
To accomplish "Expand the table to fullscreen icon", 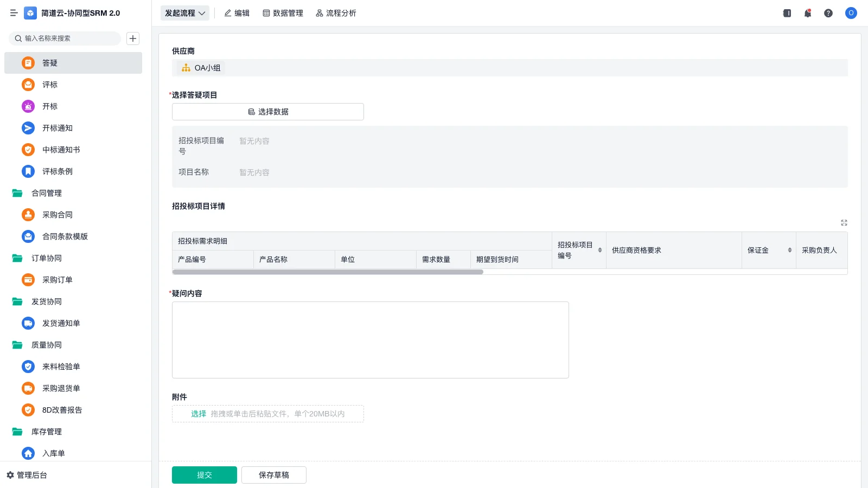I will pos(844,223).
